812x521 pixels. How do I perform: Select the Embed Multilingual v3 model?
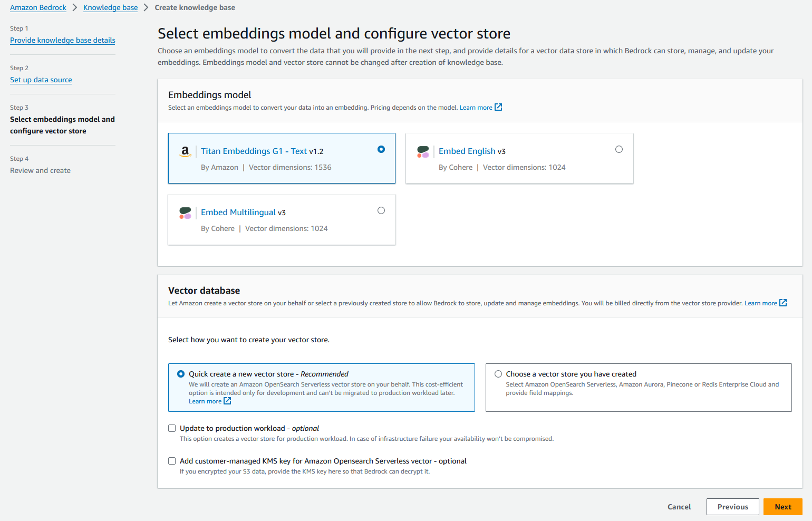click(x=381, y=210)
